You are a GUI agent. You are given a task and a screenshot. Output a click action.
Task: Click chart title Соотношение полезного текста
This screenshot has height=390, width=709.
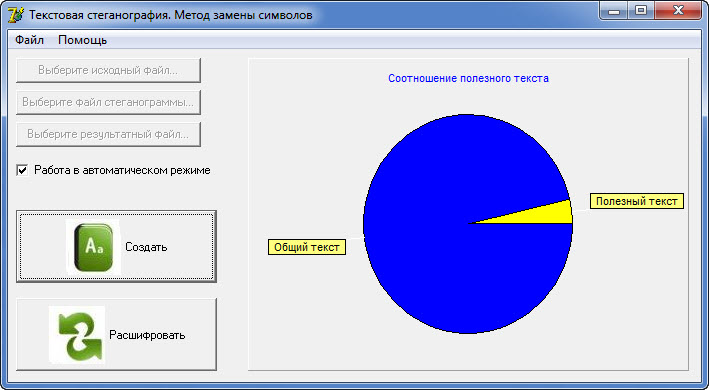pyautogui.click(x=468, y=78)
